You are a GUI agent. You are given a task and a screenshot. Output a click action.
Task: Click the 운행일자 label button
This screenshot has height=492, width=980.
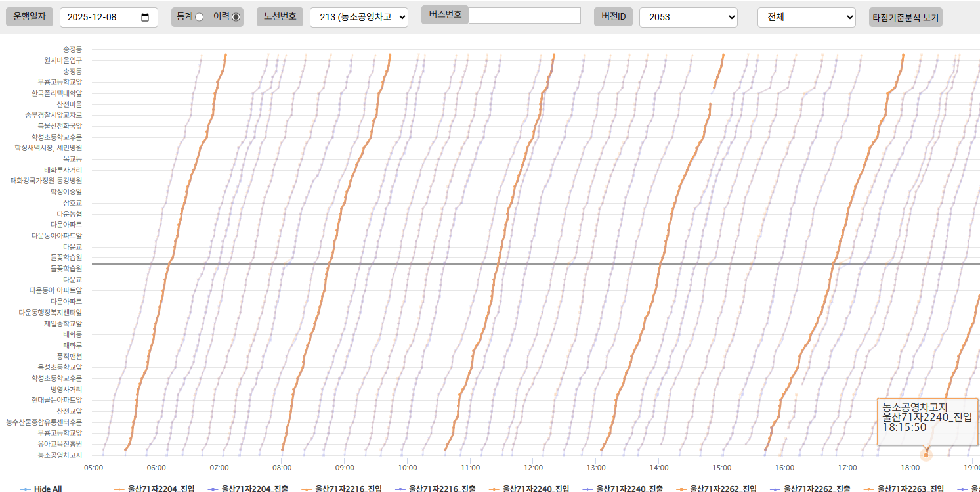30,17
